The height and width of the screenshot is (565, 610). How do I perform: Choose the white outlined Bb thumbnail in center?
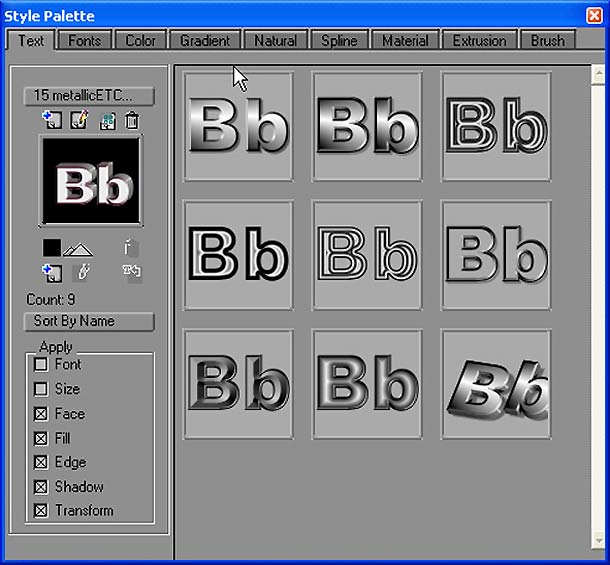[367, 255]
